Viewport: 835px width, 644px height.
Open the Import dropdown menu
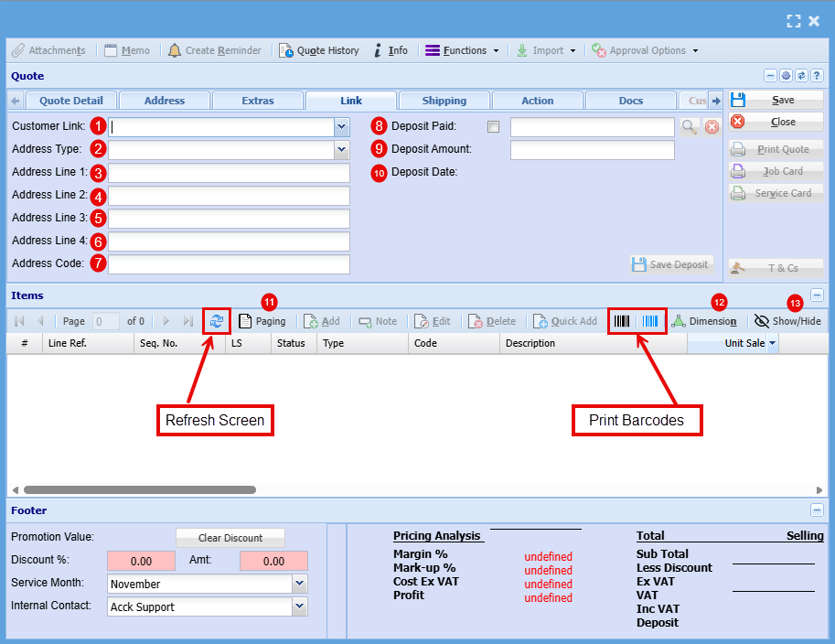coord(546,50)
